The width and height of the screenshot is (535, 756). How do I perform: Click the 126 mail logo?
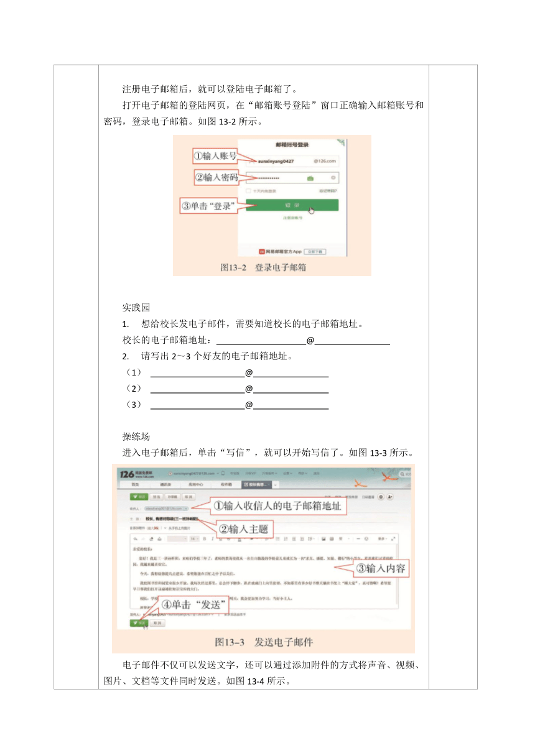pyautogui.click(x=137, y=474)
